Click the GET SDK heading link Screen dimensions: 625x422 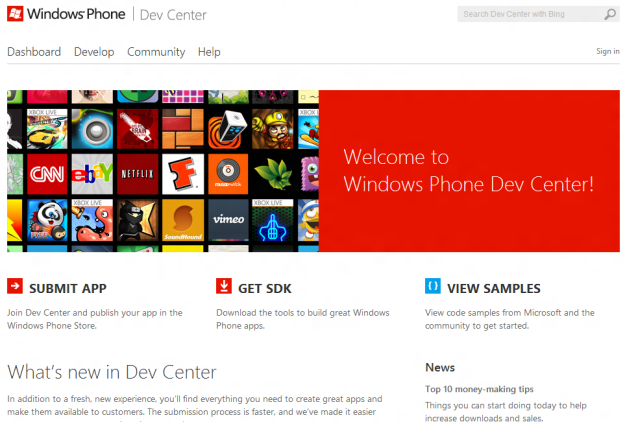(x=265, y=288)
